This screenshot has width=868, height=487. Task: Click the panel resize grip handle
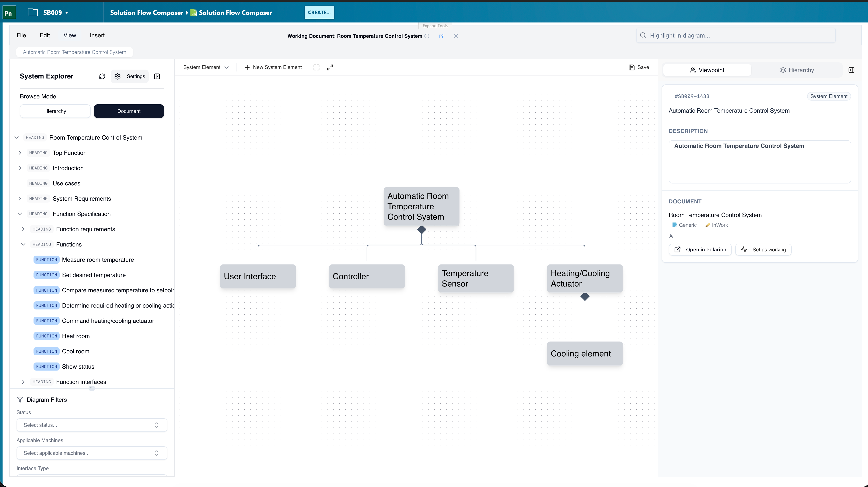pyautogui.click(x=92, y=388)
